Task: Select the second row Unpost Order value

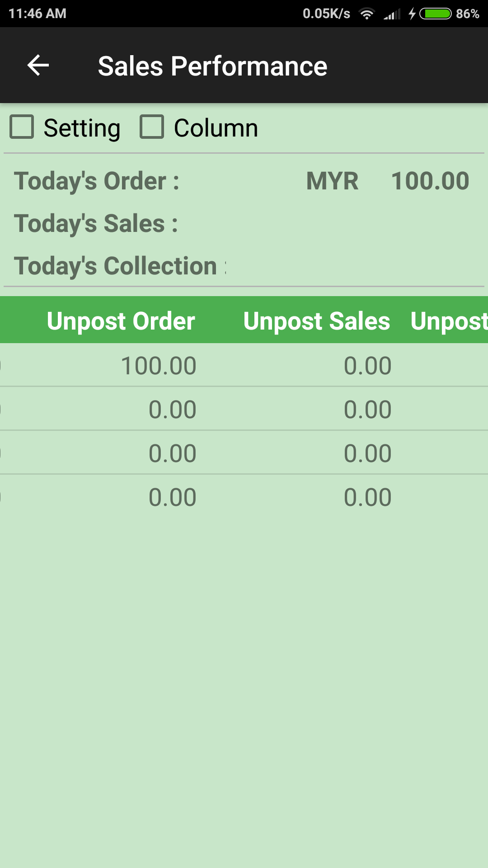Action: click(172, 409)
